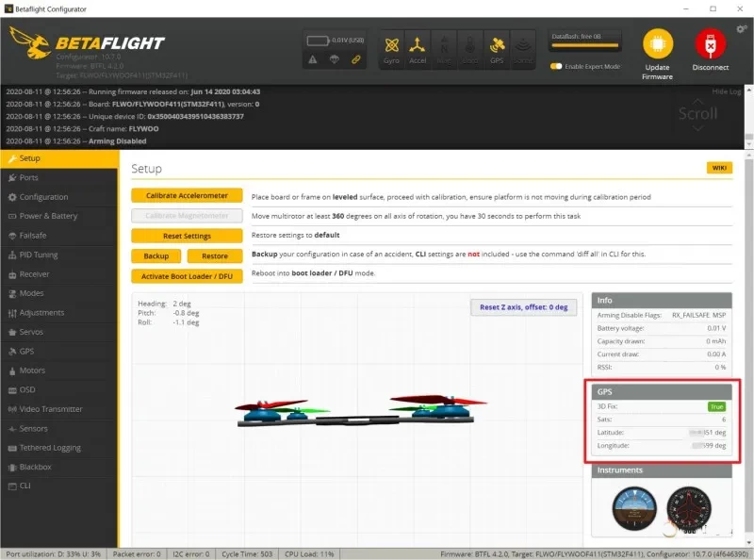Click the green 3D Fix "True" badge
Image resolution: width=754 pixels, height=560 pixels.
717,407
